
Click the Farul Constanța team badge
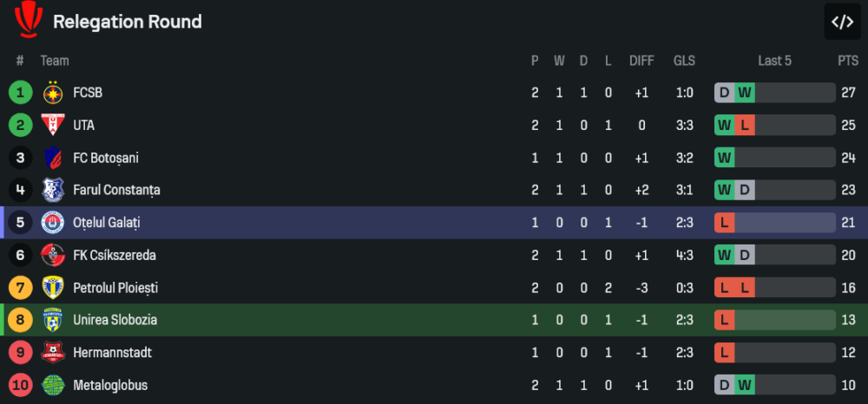53,190
